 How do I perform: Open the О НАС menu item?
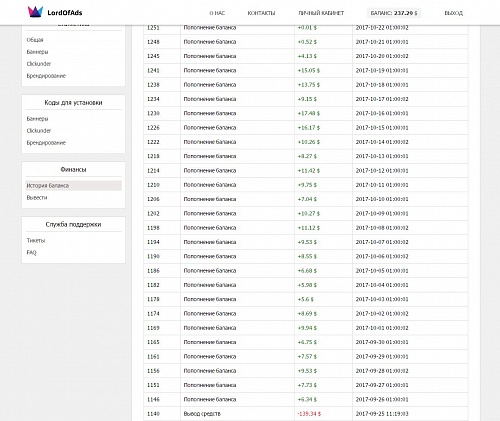click(217, 13)
